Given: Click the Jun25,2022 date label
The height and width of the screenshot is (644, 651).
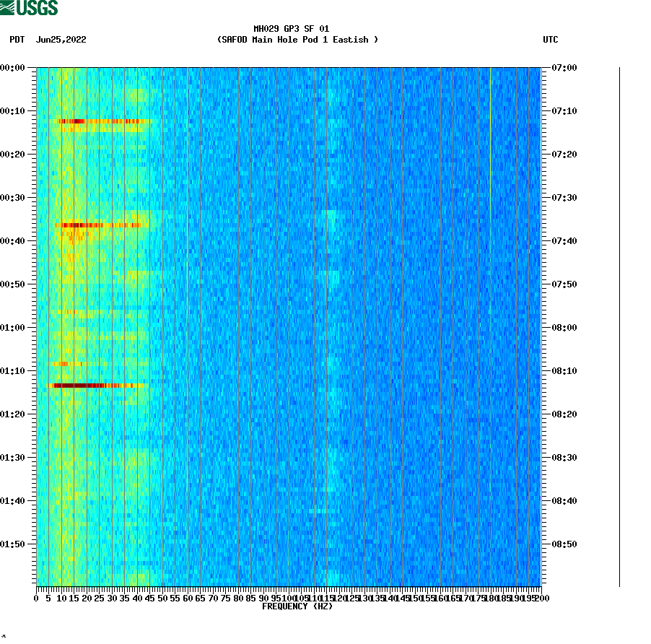Looking at the screenshot, I should (x=61, y=40).
